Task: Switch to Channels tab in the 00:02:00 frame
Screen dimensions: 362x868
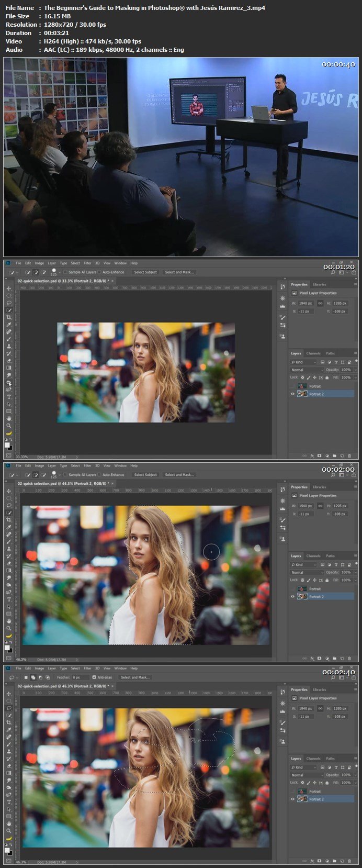Action: pyautogui.click(x=313, y=556)
